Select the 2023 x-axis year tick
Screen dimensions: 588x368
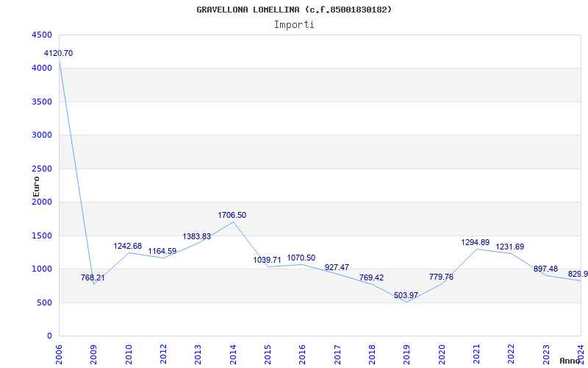(x=546, y=354)
